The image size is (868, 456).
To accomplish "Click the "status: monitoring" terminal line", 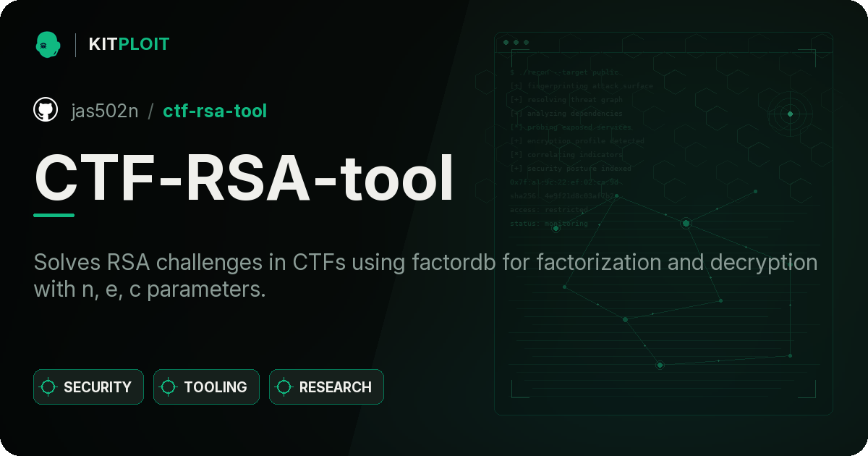I will click(549, 223).
